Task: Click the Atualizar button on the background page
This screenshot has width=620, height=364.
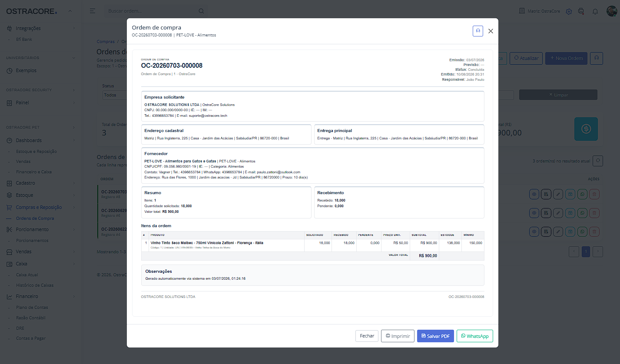Action: point(526,58)
